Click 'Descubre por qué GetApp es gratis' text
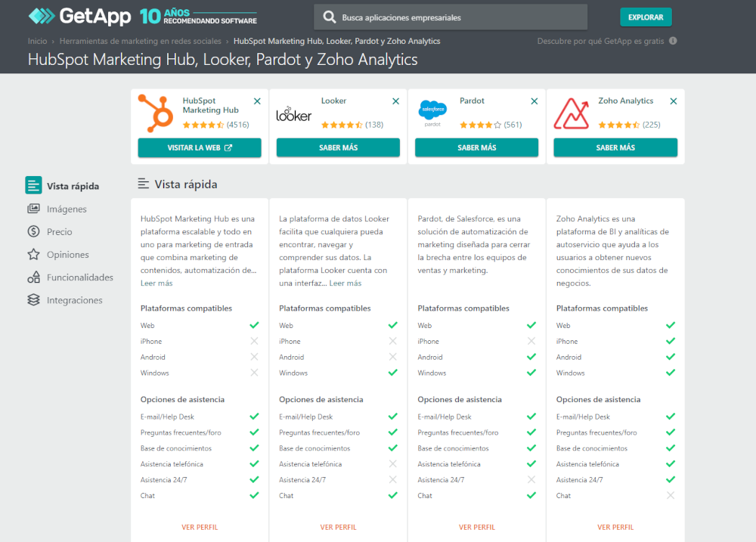 [600, 41]
